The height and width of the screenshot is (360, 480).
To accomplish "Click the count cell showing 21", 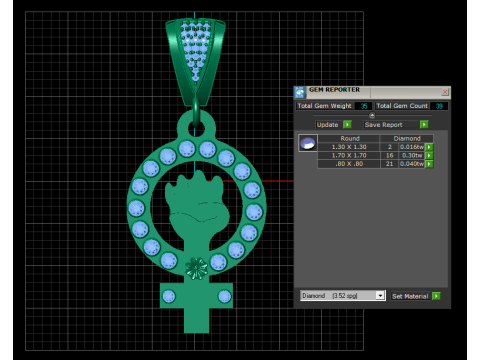I will tap(389, 164).
